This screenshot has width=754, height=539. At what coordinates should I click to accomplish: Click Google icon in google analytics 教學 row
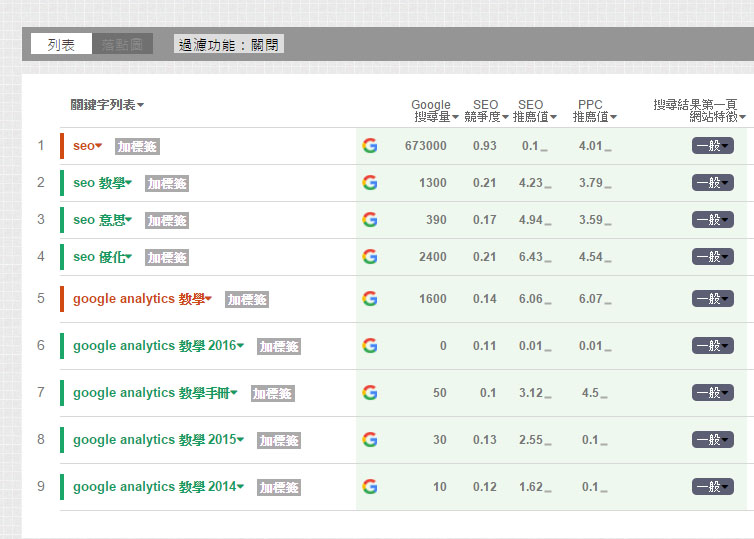pos(370,299)
